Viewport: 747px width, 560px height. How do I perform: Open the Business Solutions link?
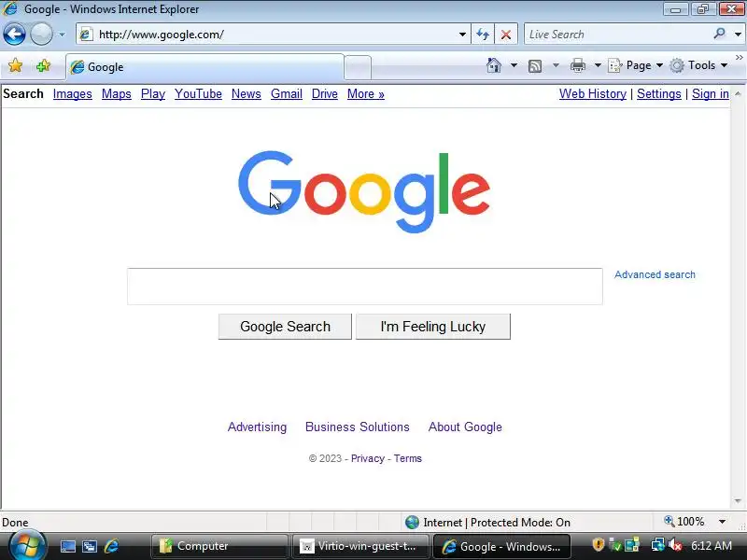pyautogui.click(x=358, y=427)
